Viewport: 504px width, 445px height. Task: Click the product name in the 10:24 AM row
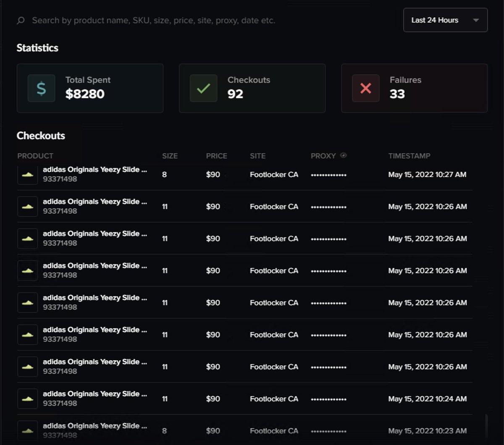pyautogui.click(x=95, y=394)
